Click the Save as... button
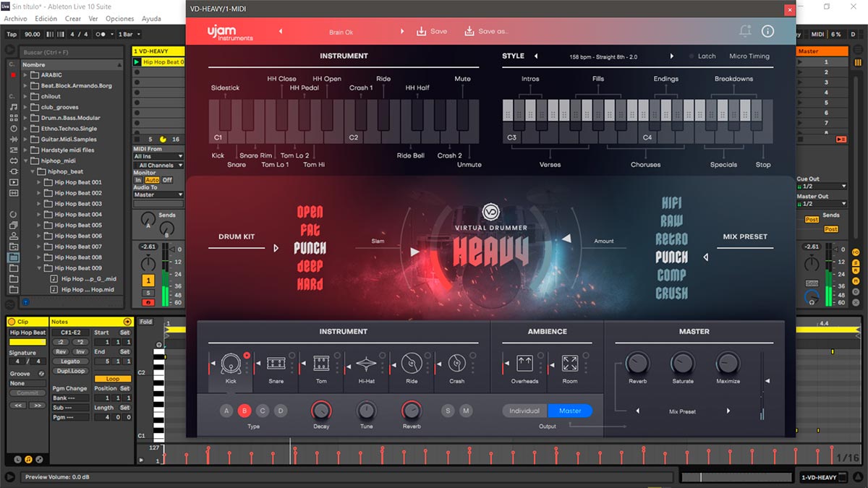This screenshot has width=868, height=488. click(486, 31)
